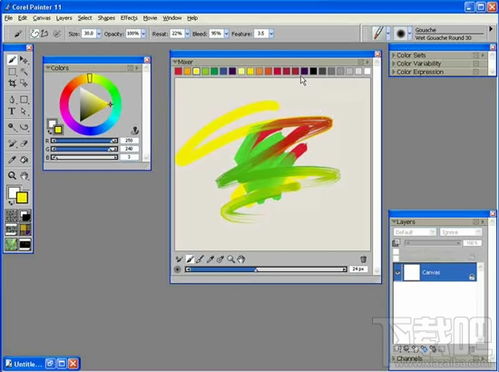Open the Canvas menu

pos(42,18)
